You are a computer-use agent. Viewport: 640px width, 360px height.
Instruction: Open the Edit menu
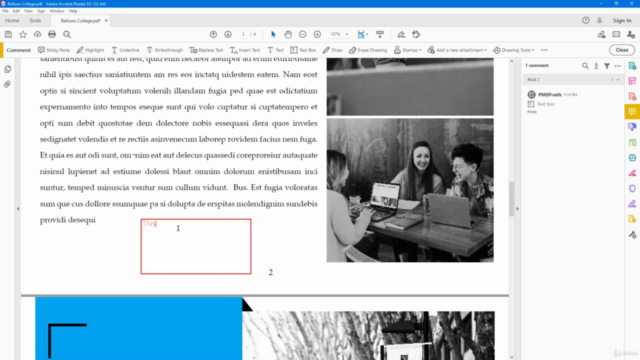pos(16,11)
